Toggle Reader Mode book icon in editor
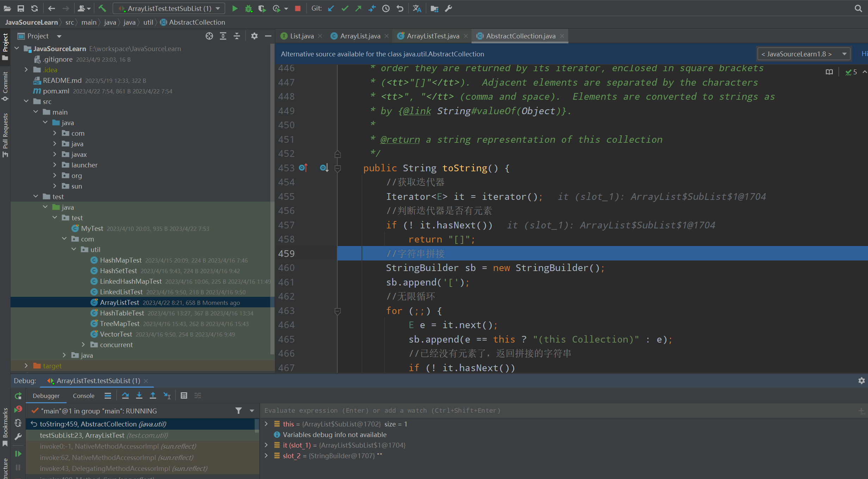The width and height of the screenshot is (868, 479). pos(829,72)
